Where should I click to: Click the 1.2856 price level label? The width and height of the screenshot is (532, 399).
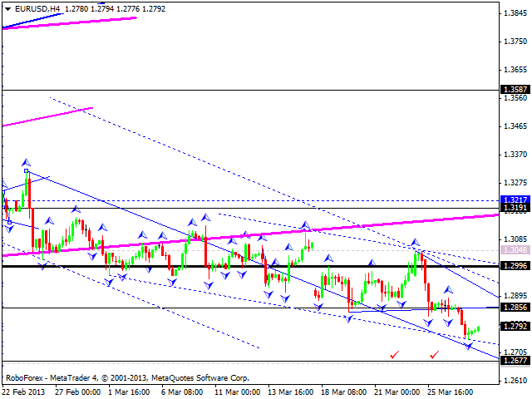[515, 307]
